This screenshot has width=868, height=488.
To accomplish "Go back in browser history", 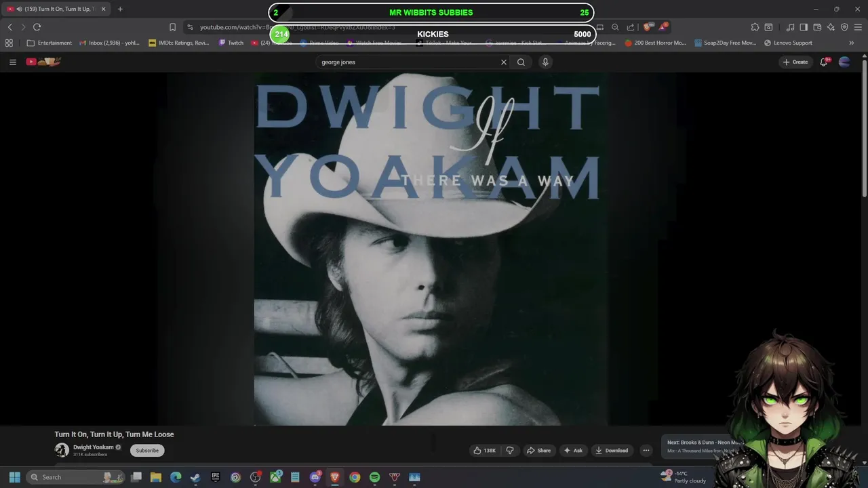I will [10, 27].
